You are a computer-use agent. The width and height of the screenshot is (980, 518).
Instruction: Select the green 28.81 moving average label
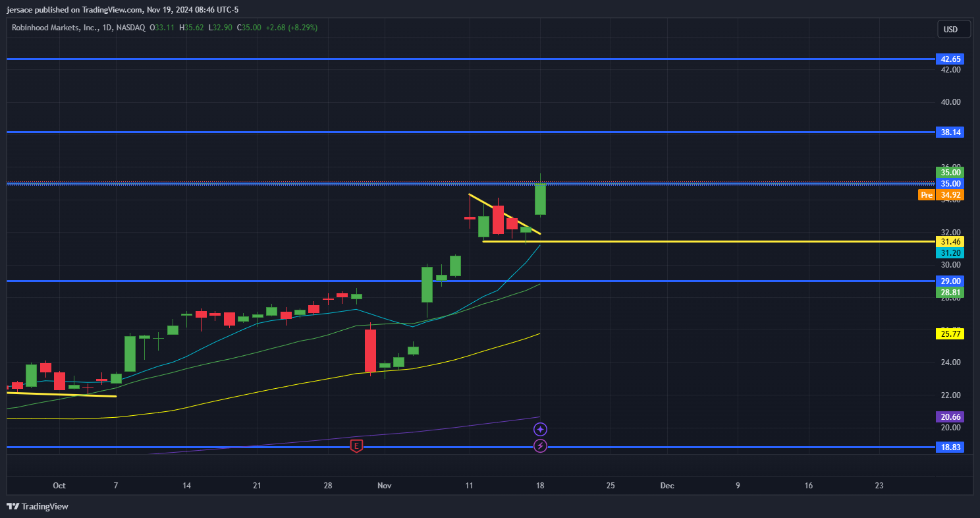click(x=950, y=292)
